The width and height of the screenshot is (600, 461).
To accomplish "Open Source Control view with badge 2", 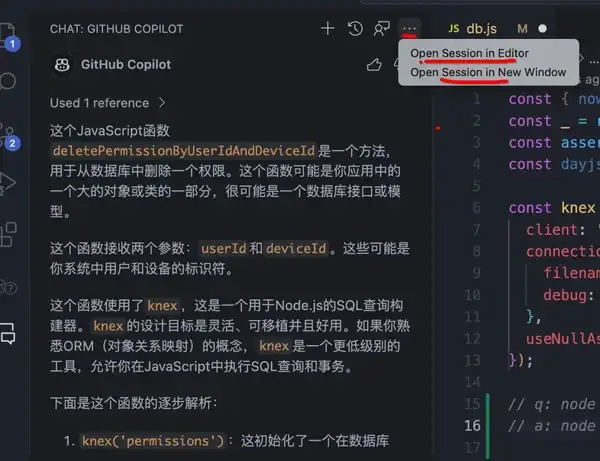I will tap(8, 138).
